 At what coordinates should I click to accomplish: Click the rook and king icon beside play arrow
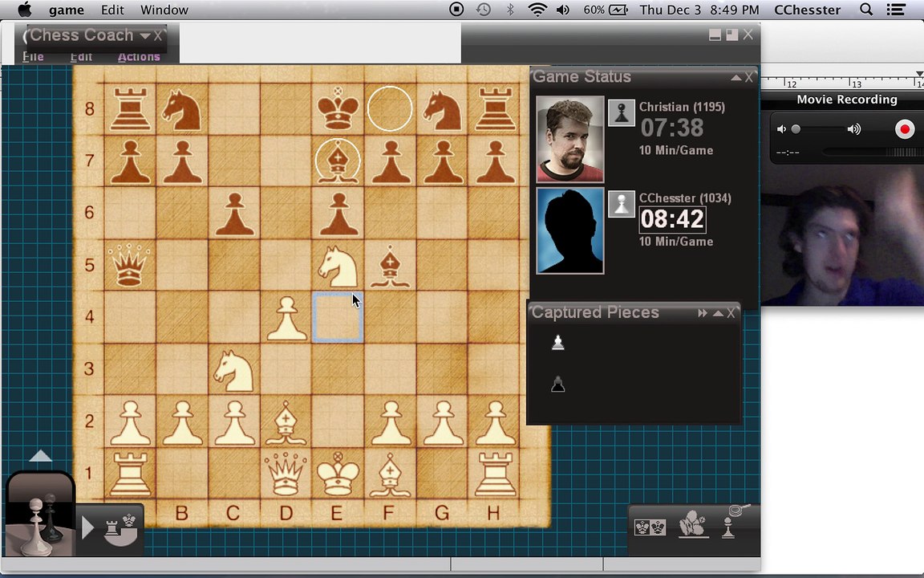click(120, 528)
